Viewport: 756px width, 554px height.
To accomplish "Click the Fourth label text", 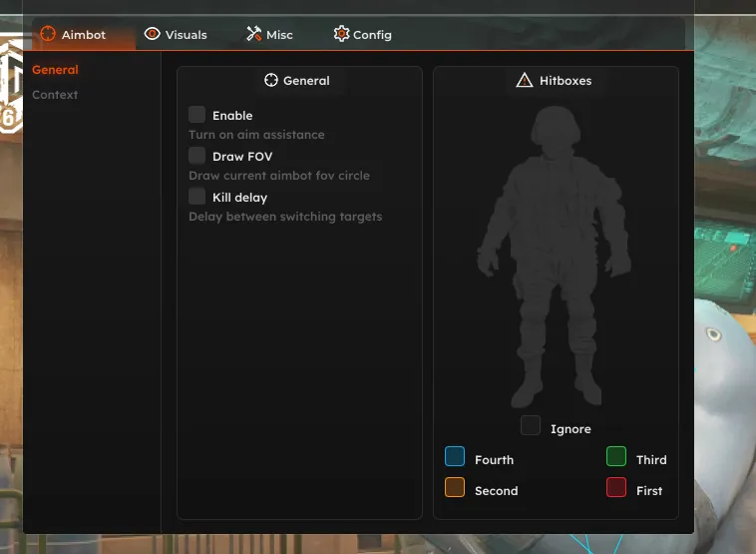I will coord(495,460).
